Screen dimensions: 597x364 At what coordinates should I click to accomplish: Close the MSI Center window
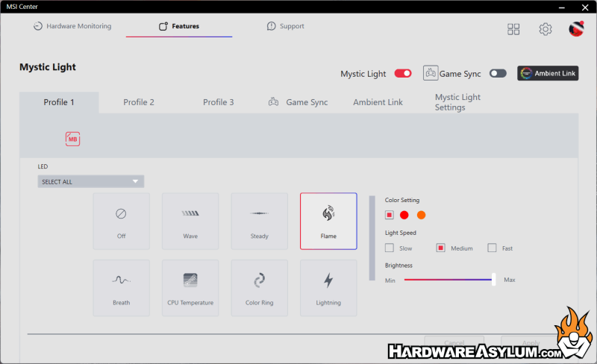coord(585,7)
